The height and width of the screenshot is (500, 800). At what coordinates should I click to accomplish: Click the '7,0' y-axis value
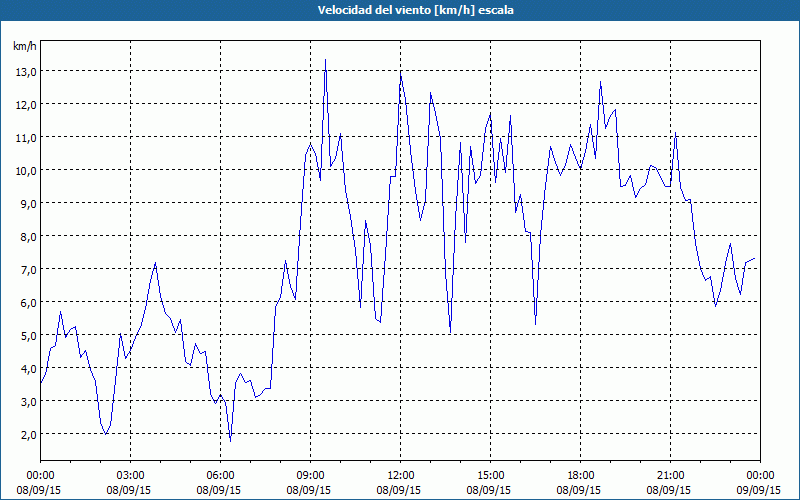[x=29, y=270]
